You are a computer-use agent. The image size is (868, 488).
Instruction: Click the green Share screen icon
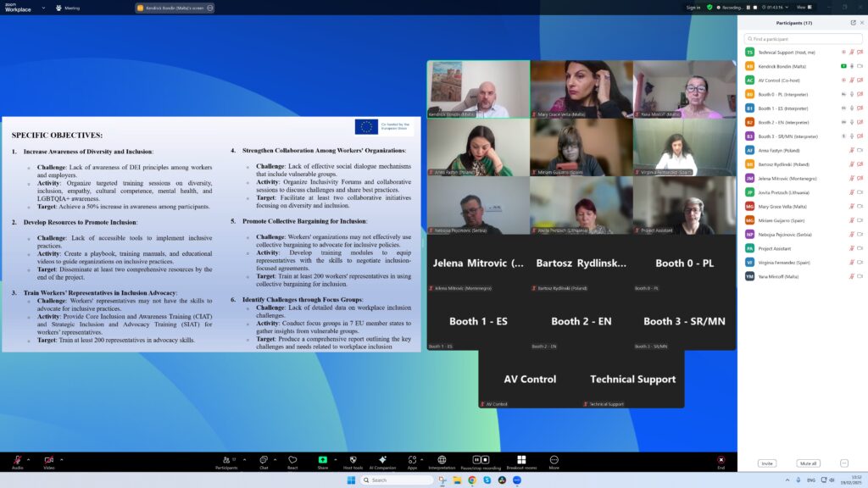click(322, 461)
